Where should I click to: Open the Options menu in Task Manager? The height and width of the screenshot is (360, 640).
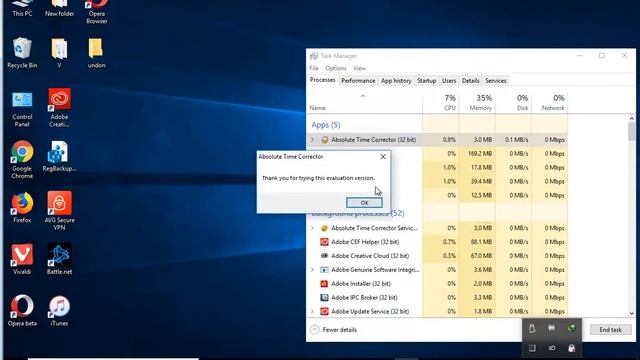(x=336, y=68)
